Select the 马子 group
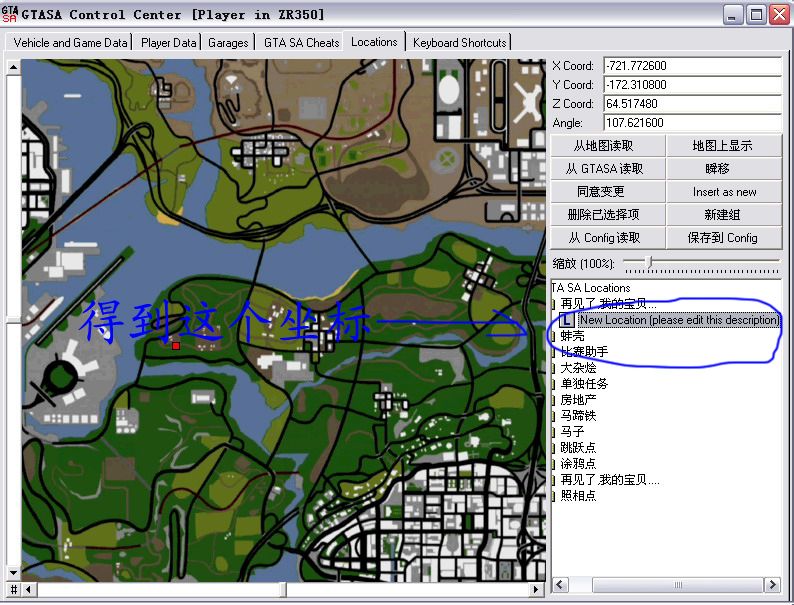The height and width of the screenshot is (605, 794). 572,432
